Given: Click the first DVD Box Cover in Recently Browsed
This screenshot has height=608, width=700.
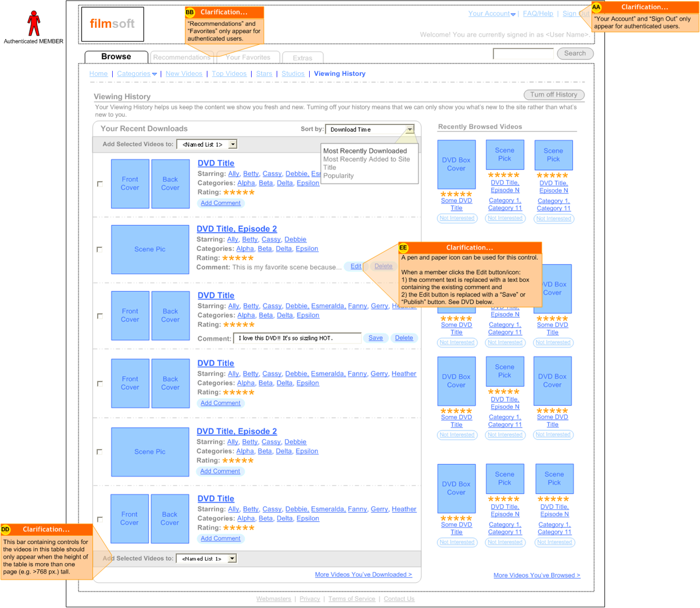Looking at the screenshot, I should (456, 164).
